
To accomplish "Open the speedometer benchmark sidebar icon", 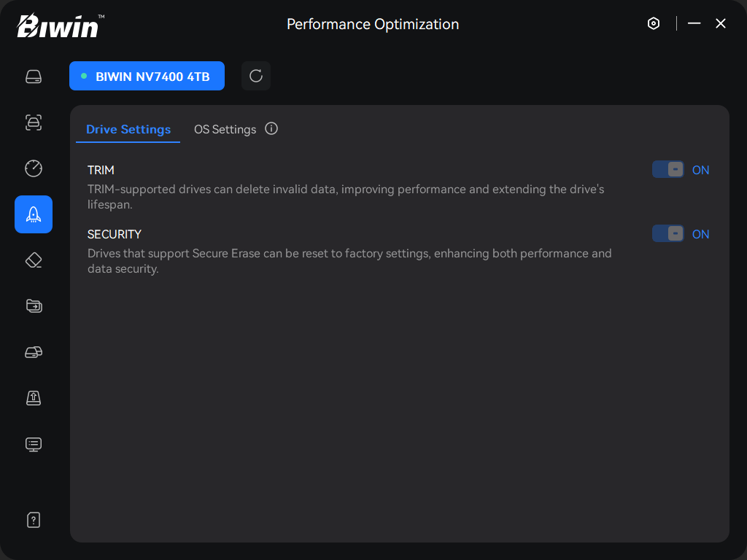I will (x=34, y=168).
